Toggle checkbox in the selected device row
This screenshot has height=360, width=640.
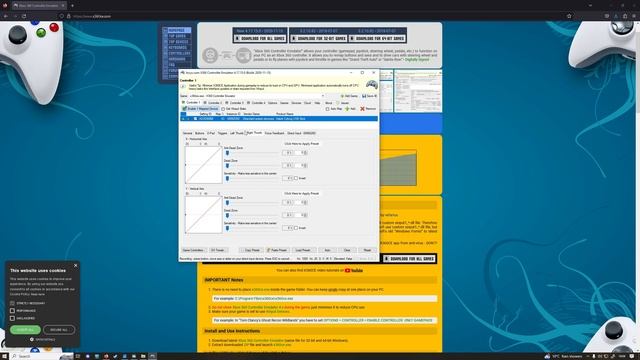(195, 119)
